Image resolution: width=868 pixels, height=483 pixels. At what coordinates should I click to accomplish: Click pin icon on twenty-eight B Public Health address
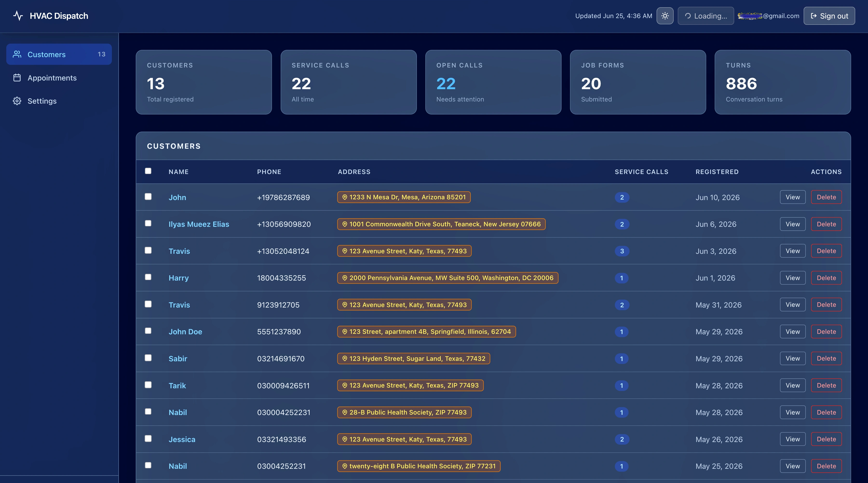345,466
